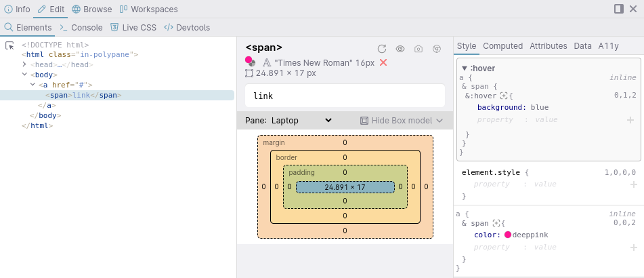Click inline source link in hover rule
644x278 pixels.
[622, 77]
